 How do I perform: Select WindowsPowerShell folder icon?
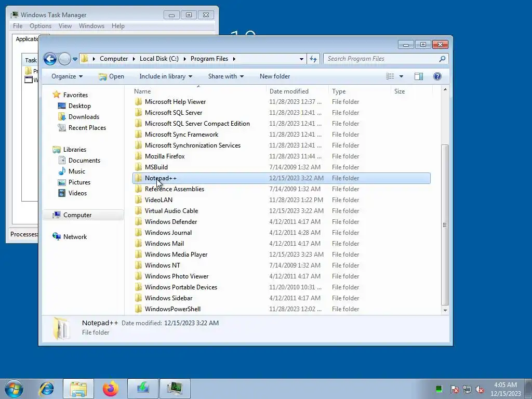pos(138,309)
